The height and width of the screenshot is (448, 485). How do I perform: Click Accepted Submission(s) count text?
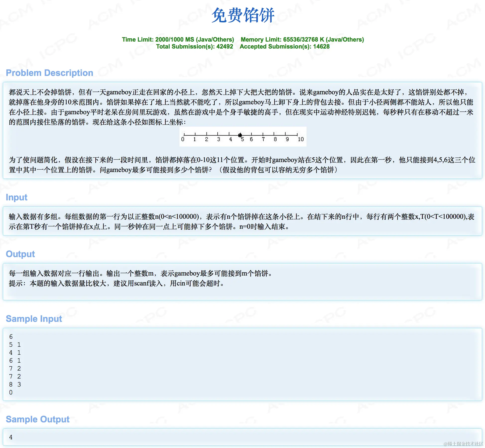pos(284,47)
